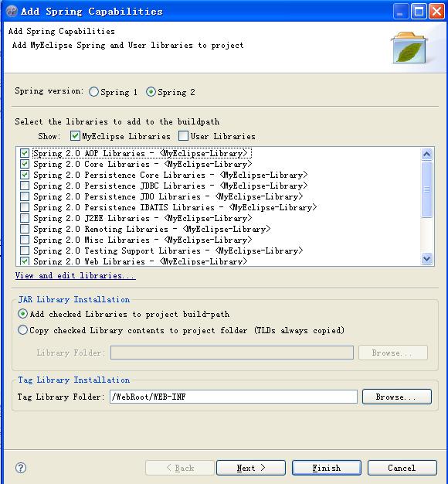Select the Spring 1 version radio button
Image resolution: width=448 pixels, height=484 pixels.
tap(93, 92)
